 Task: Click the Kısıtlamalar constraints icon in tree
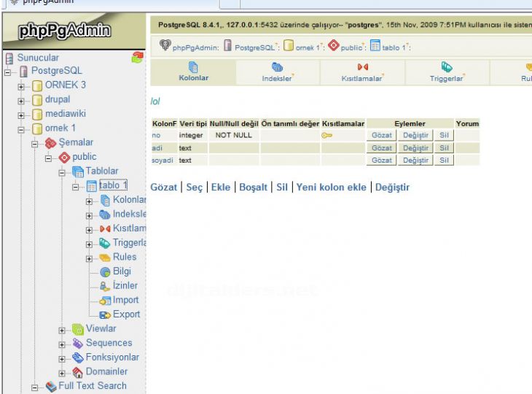pos(105,229)
